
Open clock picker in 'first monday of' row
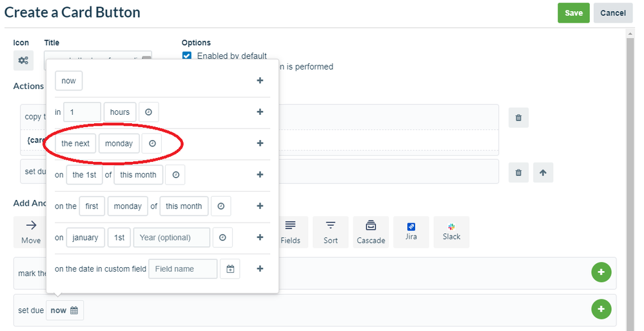pyautogui.click(x=221, y=206)
